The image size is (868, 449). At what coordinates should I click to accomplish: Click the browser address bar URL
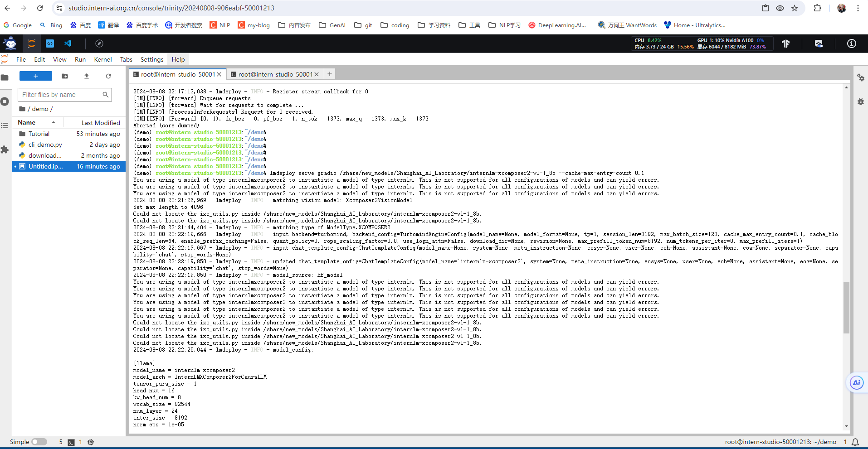pos(171,8)
